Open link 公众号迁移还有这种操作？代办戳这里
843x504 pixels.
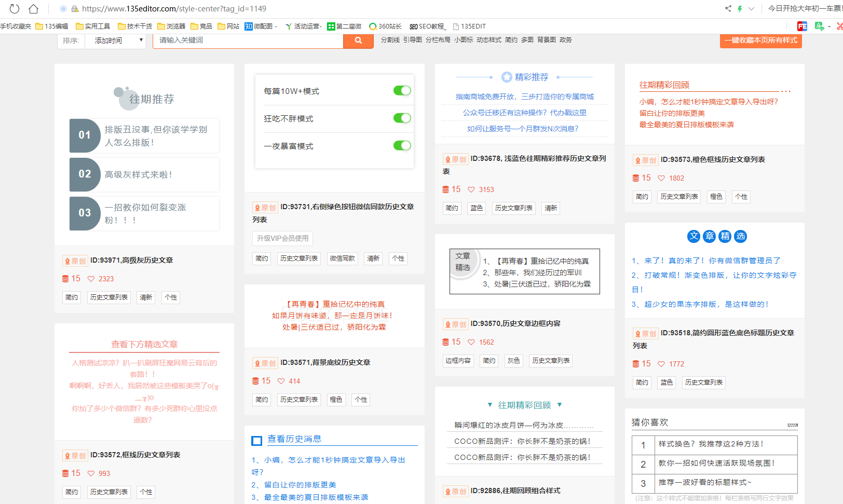[x=524, y=113]
